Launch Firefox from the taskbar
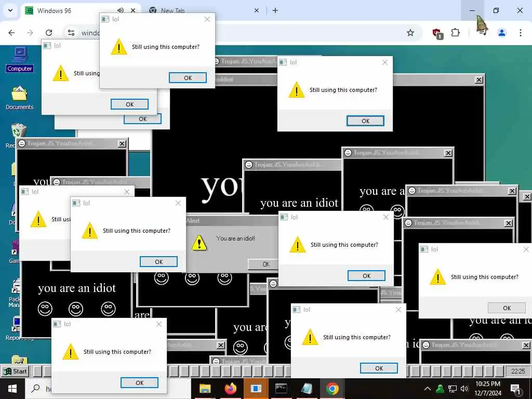This screenshot has height=399, width=532. pyautogui.click(x=230, y=389)
